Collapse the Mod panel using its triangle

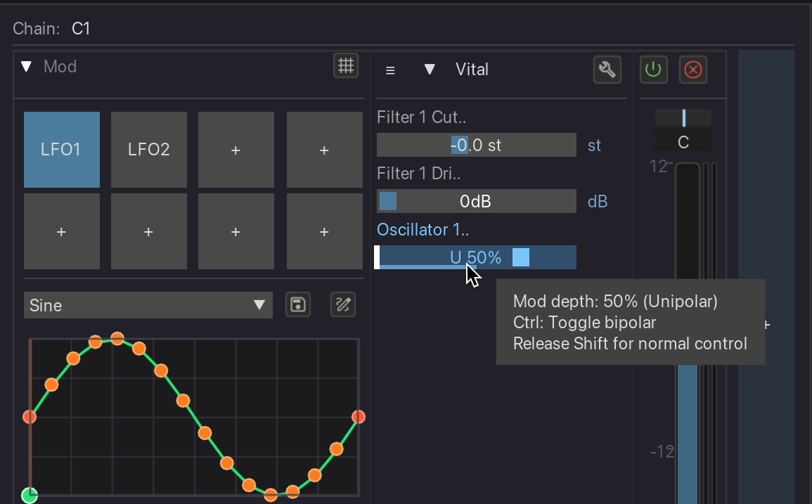point(26,66)
